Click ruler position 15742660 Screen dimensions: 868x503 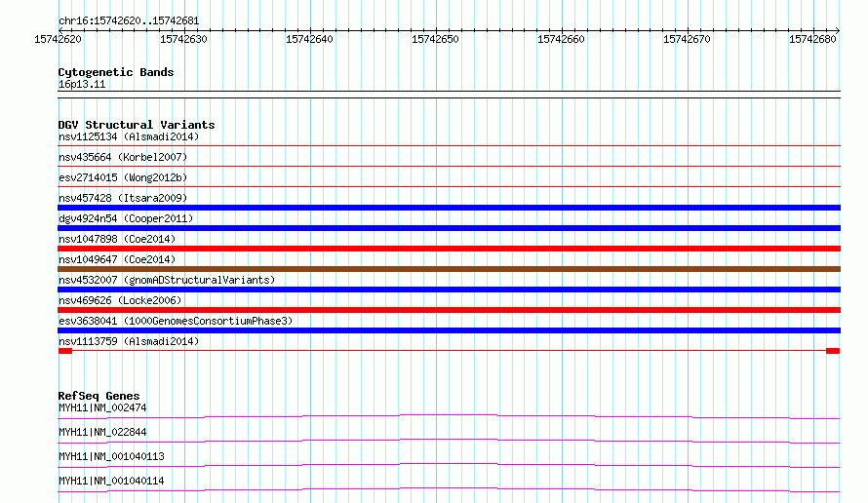(x=561, y=39)
